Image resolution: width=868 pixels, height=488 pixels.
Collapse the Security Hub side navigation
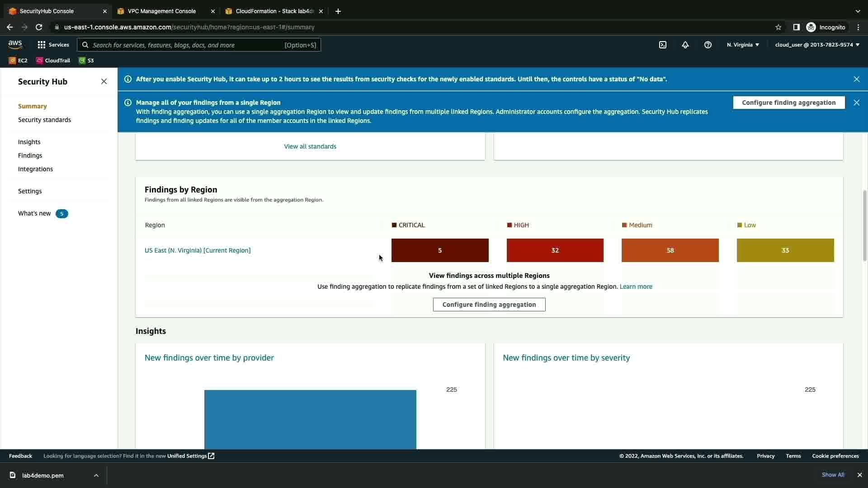click(x=104, y=81)
